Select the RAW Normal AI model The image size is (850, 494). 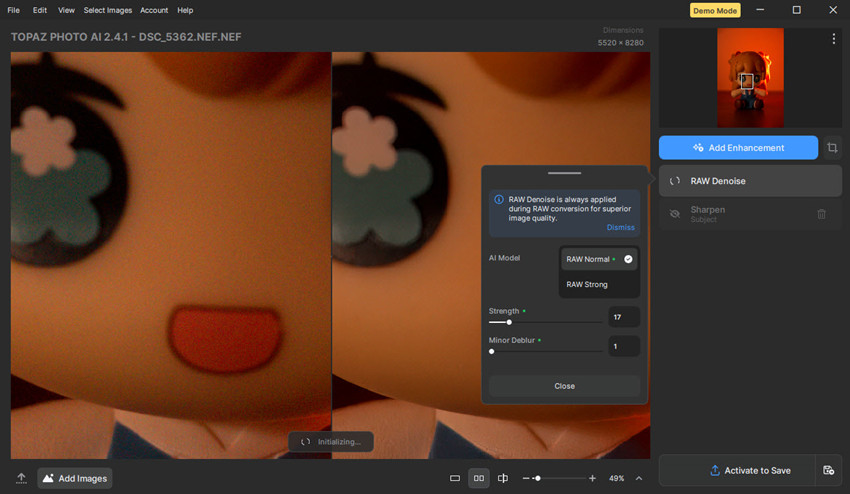pyautogui.click(x=598, y=259)
